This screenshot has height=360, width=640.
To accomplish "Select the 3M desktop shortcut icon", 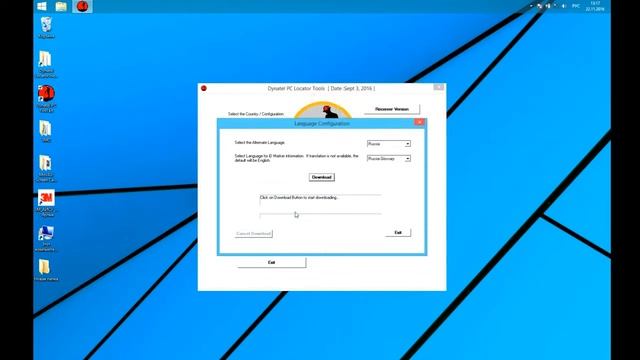I will click(x=46, y=203).
